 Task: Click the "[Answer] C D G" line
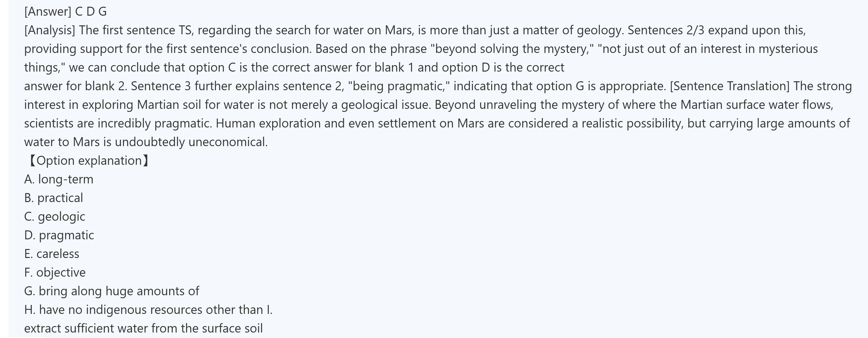(x=65, y=12)
